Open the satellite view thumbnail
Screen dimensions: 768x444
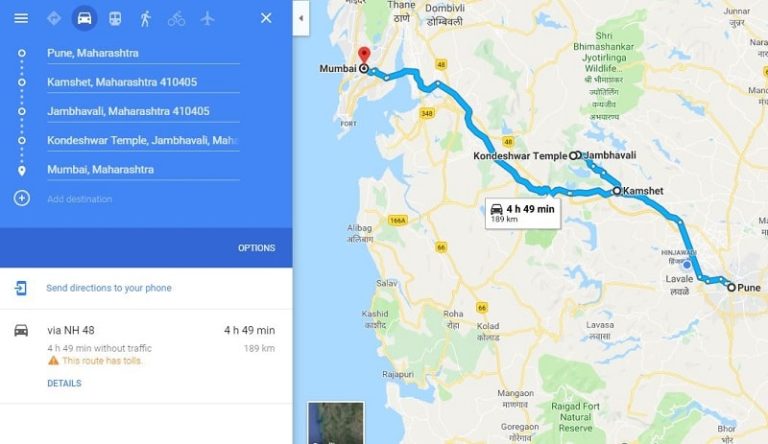coord(336,423)
